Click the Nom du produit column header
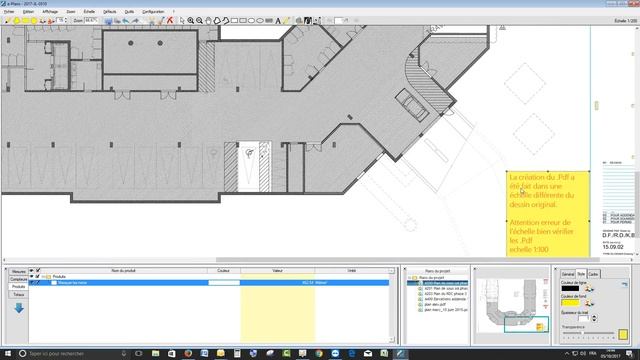640x360 pixels. click(x=123, y=271)
